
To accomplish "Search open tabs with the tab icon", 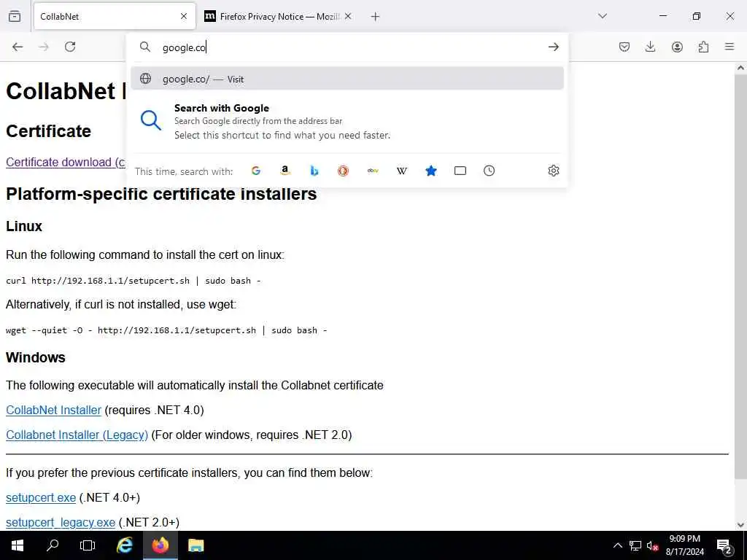I will 460,171.
